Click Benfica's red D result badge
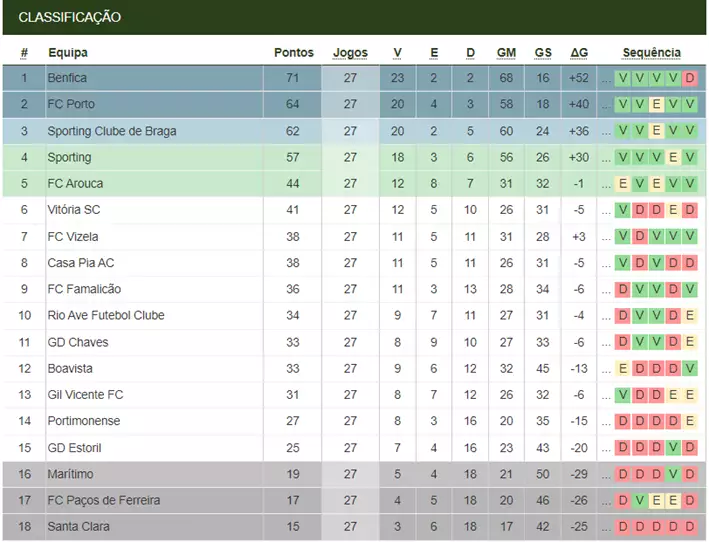 (690, 78)
